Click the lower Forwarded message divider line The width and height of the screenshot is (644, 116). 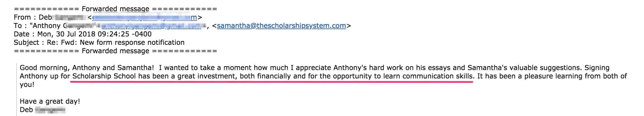115,51
